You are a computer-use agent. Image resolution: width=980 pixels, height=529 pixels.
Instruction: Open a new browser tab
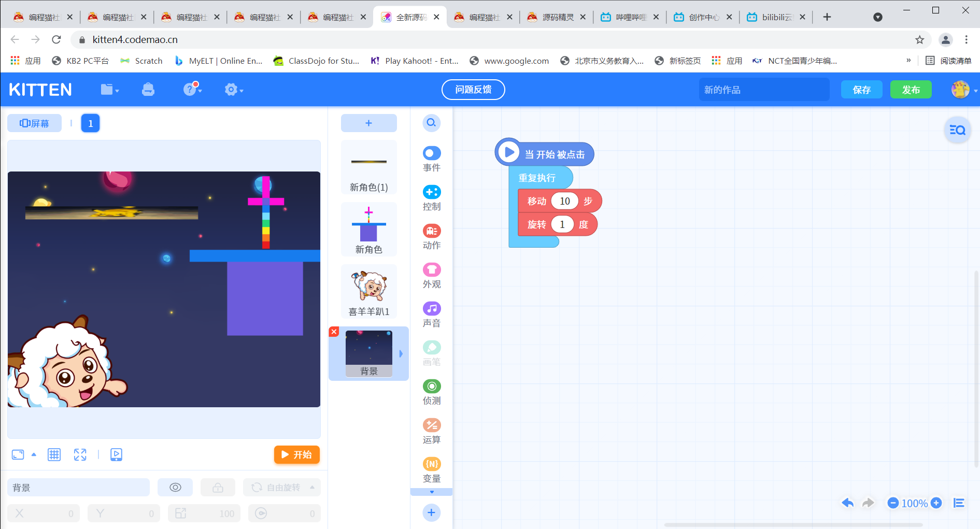click(x=827, y=17)
